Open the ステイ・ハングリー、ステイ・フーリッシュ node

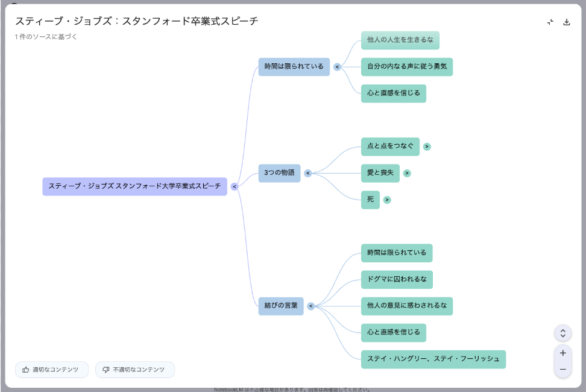(433, 359)
